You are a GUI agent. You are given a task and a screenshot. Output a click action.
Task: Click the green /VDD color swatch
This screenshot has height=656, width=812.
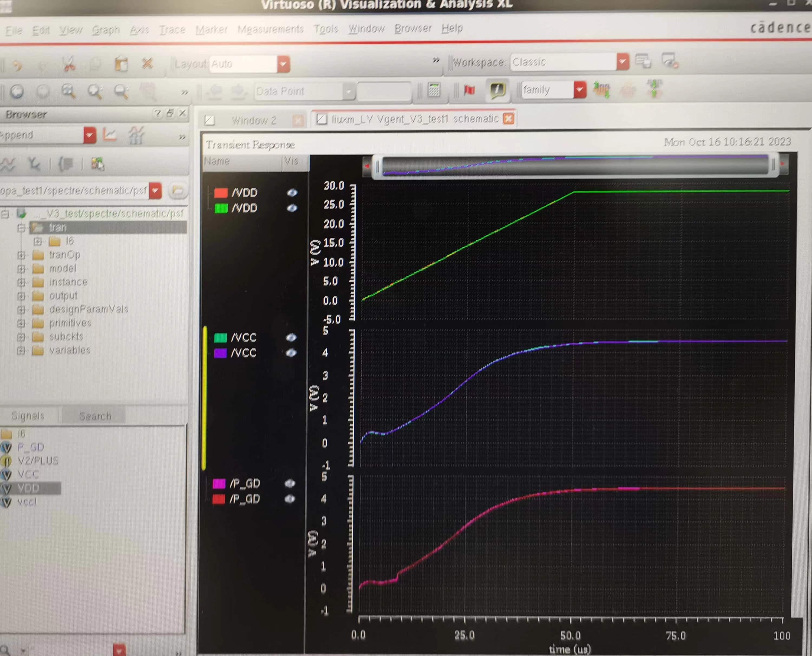pos(221,208)
